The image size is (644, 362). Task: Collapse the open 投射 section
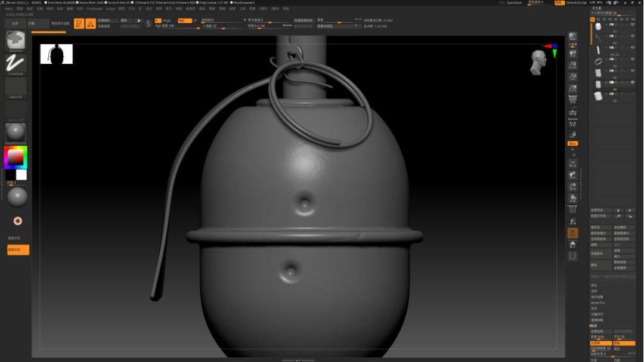click(x=594, y=326)
